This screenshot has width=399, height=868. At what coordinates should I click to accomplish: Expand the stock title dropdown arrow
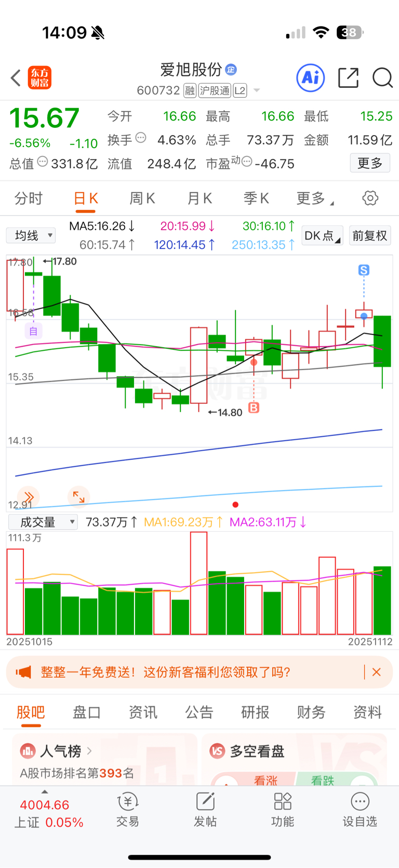coord(257,90)
